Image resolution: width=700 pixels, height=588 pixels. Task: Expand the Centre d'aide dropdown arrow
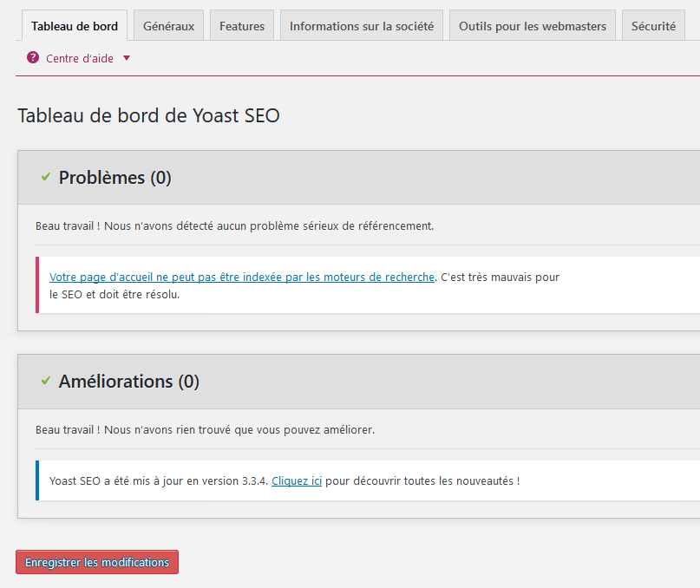tap(127, 58)
